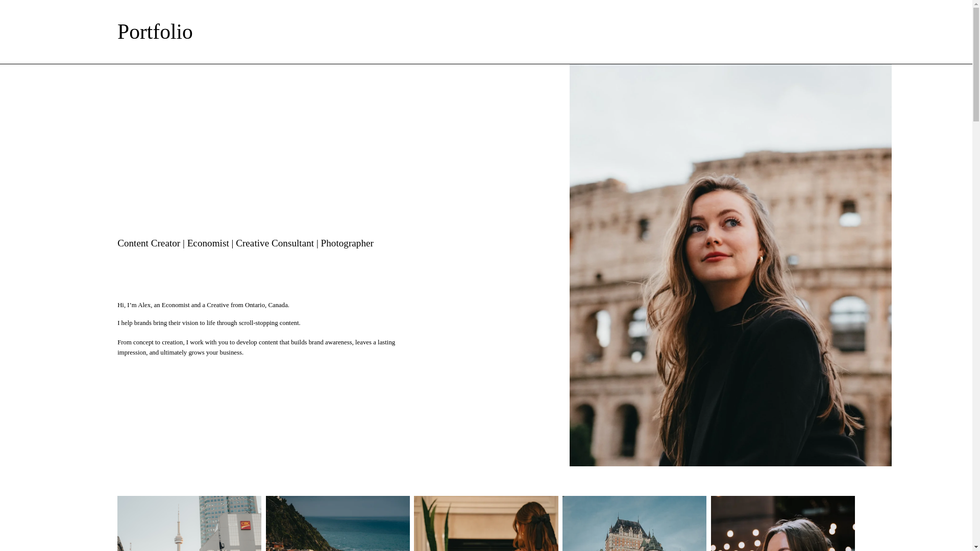This screenshot has height=551, width=980.
Task: Open the woman with hair bow thumbnail
Action: (x=486, y=523)
